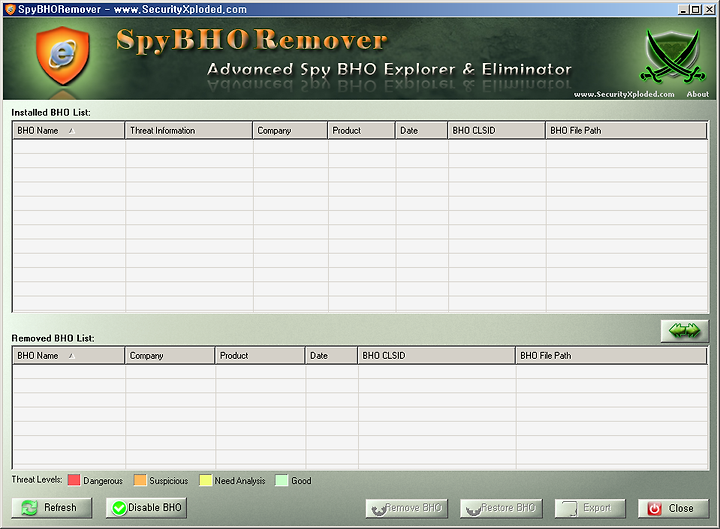
Task: Click the Export button
Action: tap(590, 508)
